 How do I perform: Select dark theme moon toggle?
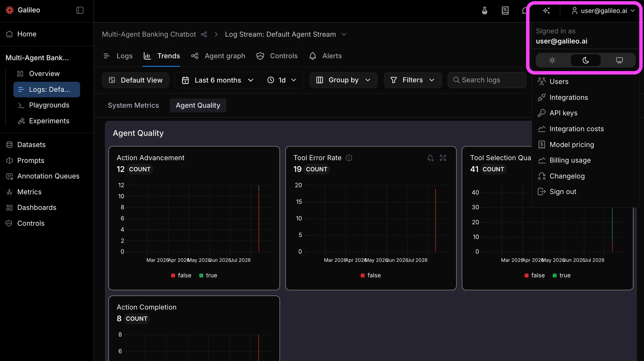point(586,60)
